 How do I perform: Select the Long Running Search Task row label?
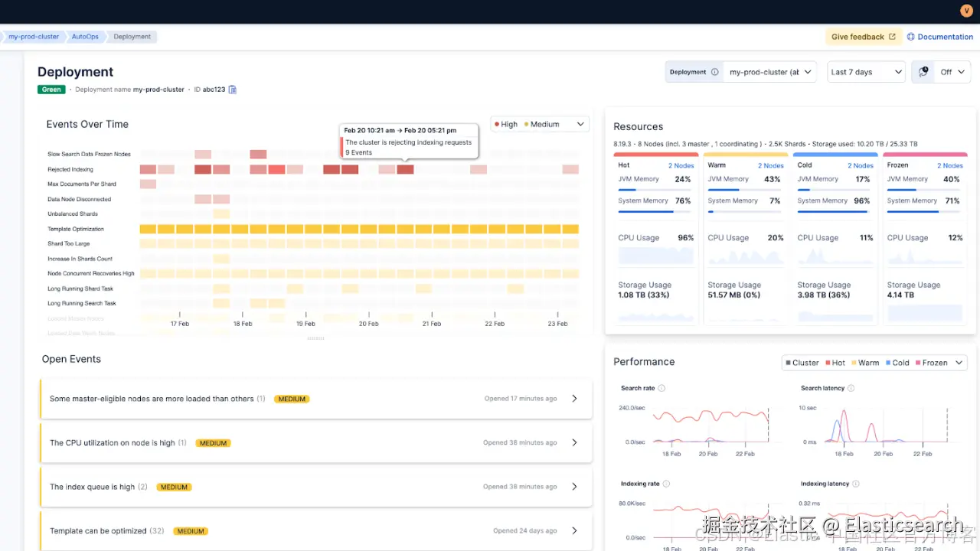pyautogui.click(x=82, y=303)
